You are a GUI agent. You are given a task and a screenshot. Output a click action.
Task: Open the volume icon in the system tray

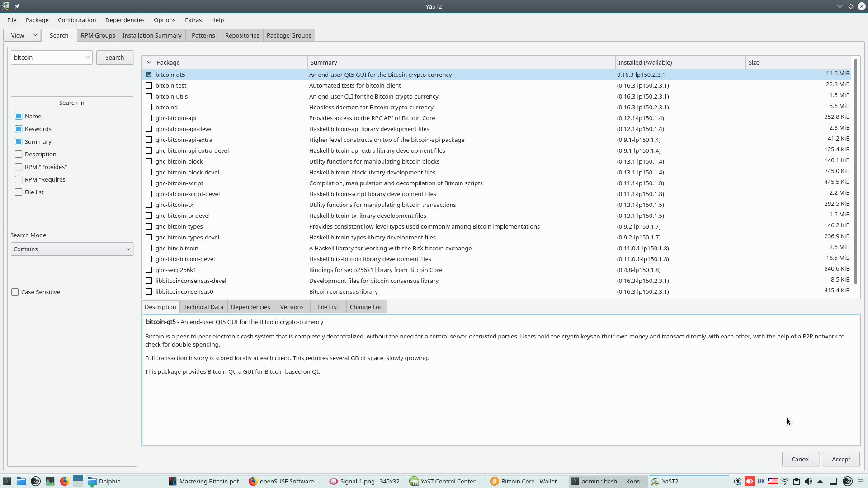[x=808, y=481]
